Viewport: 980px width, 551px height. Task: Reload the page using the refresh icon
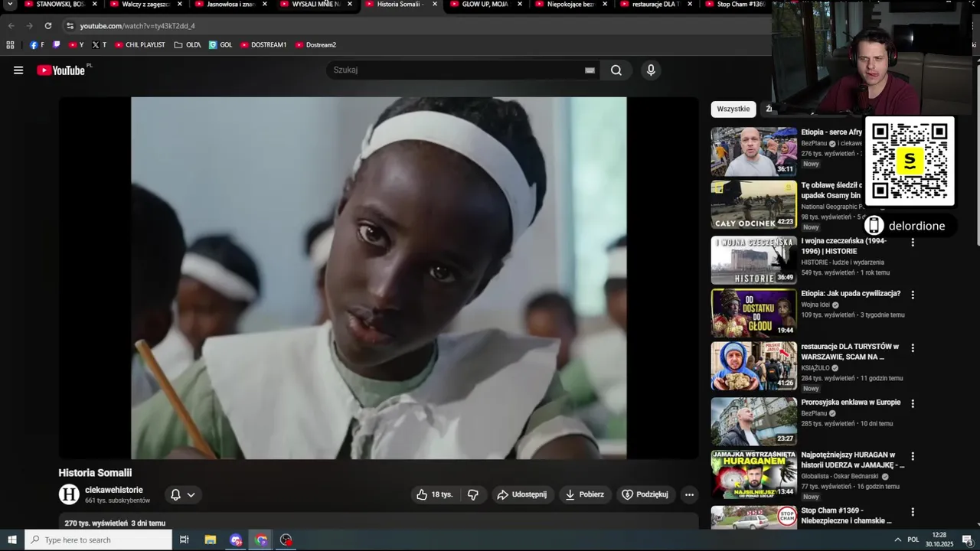point(47,25)
